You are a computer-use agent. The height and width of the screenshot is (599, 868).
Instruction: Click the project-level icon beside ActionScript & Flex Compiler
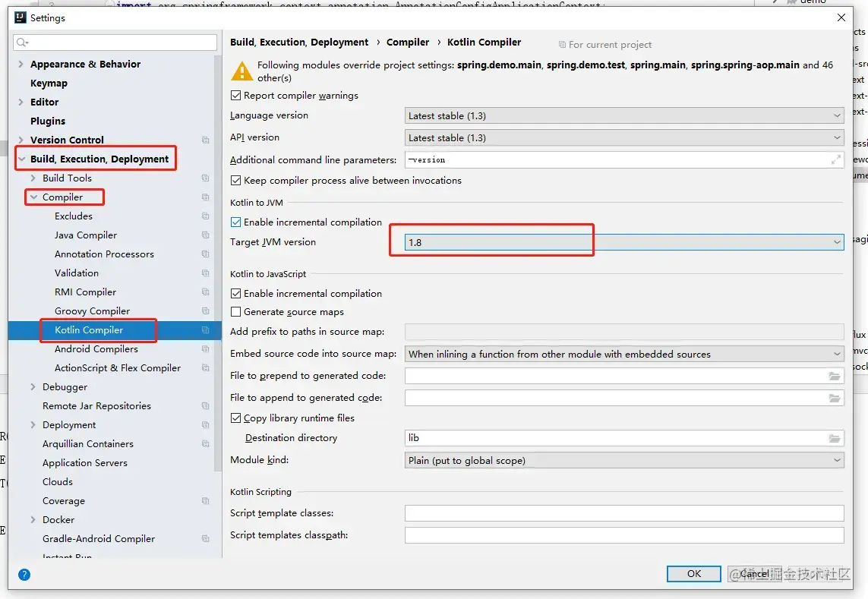(205, 368)
